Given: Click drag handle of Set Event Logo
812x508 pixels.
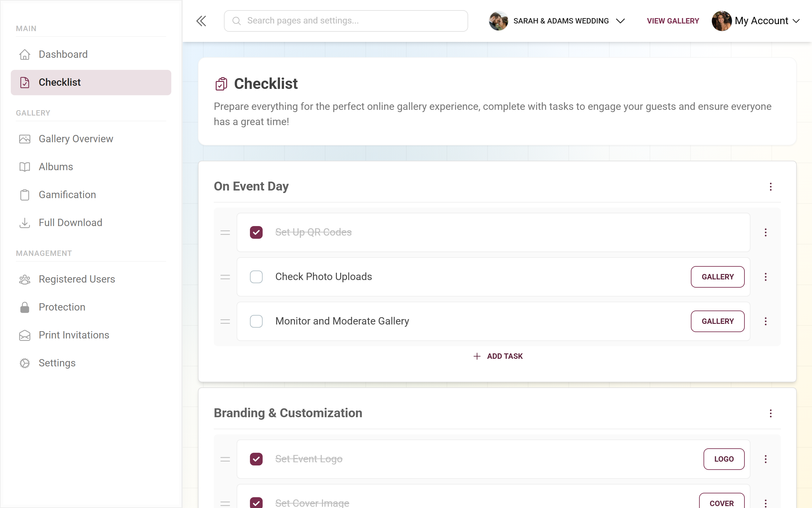Looking at the screenshot, I should coord(225,459).
